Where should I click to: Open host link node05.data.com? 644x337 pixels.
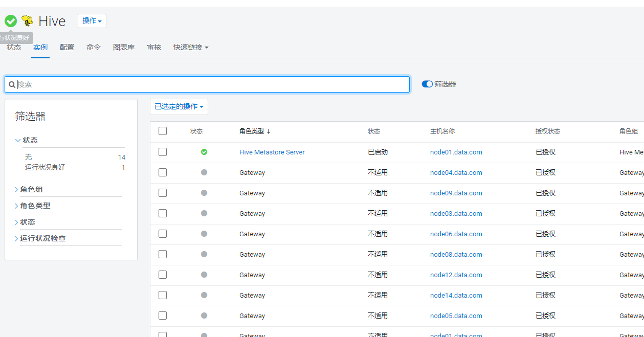pyautogui.click(x=456, y=316)
